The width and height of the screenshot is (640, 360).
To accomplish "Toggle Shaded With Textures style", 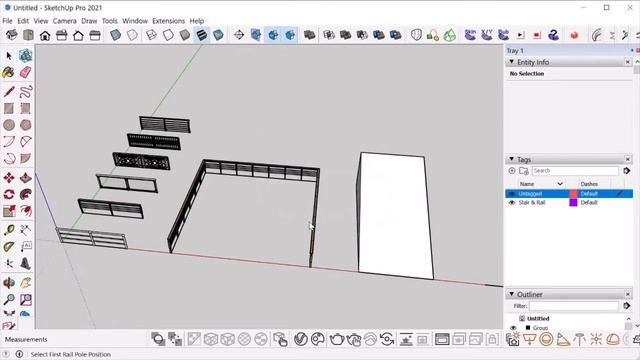I will tap(202, 35).
